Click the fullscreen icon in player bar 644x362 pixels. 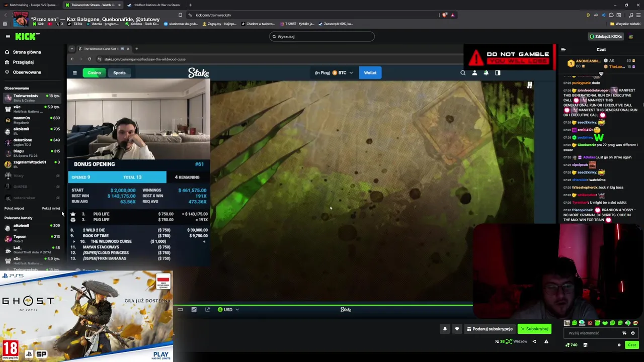207,310
